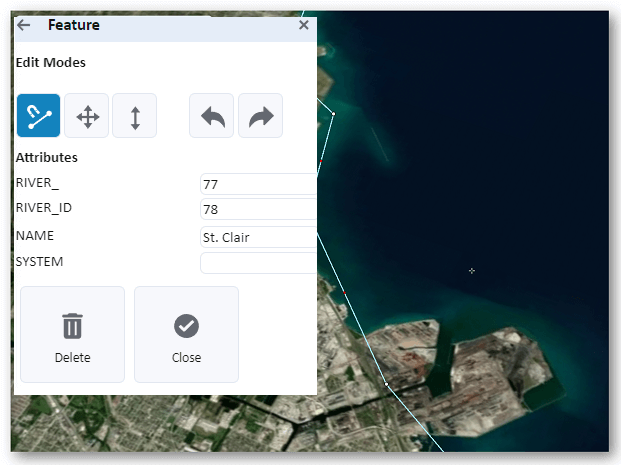Screen dimensions: 621x465
Task: Close the Feature panel with X
Action: click(x=304, y=25)
